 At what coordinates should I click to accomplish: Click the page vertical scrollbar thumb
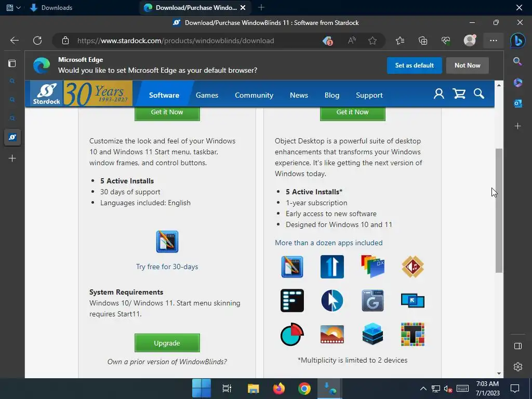[499, 210]
